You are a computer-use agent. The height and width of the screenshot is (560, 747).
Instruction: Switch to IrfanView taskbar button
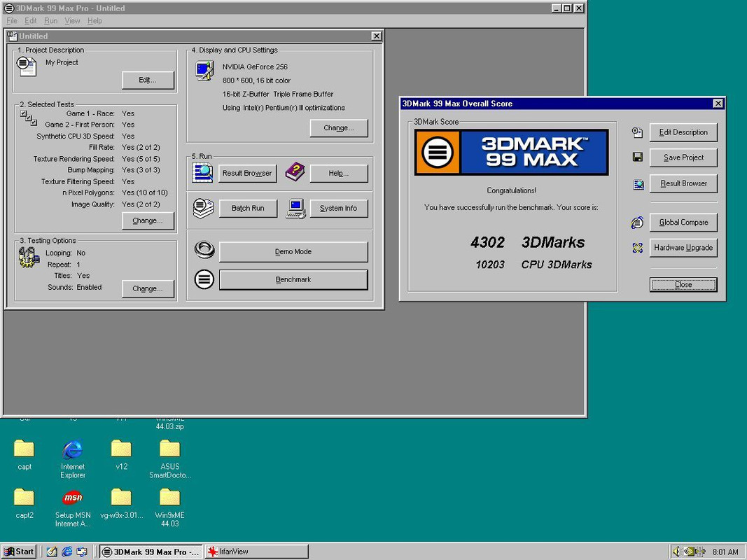pos(257,552)
